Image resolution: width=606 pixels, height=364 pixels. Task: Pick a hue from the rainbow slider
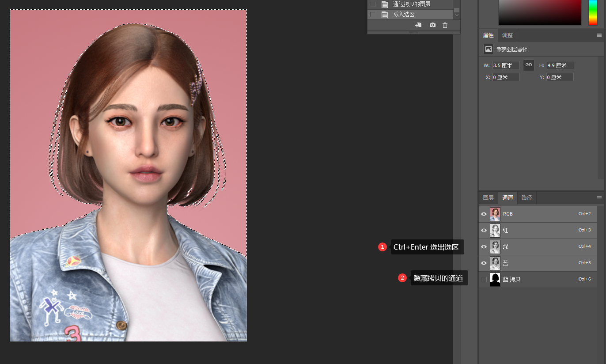[x=592, y=12]
